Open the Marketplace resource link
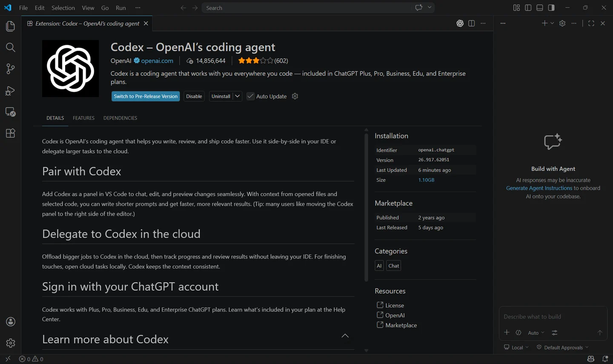The image size is (613, 364). click(x=401, y=325)
